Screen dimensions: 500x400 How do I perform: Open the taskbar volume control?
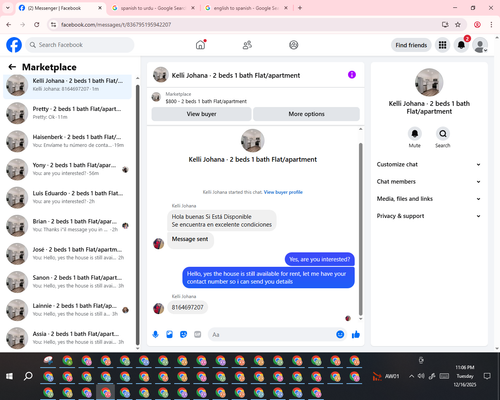pyautogui.click(x=421, y=376)
